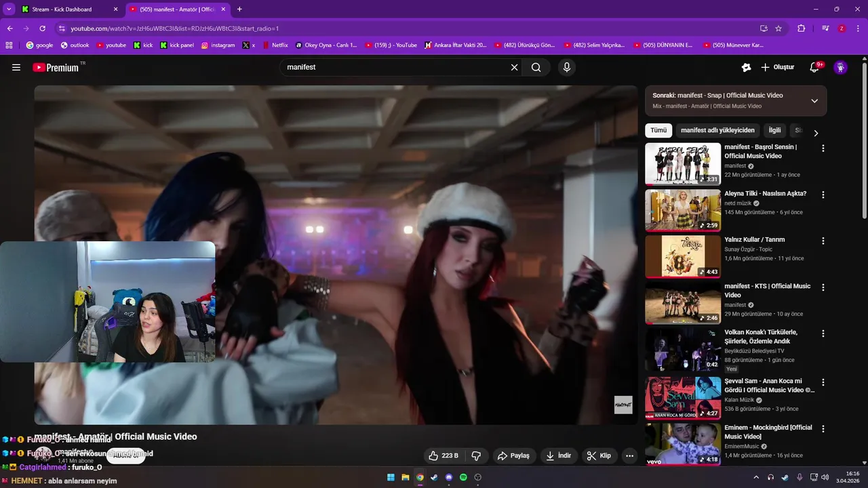Reload the page in Chrome
868x488 pixels.
click(43, 28)
